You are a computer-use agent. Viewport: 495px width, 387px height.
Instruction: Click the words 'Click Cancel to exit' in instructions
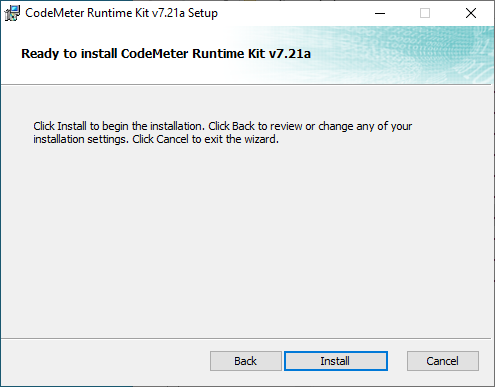coord(178,139)
